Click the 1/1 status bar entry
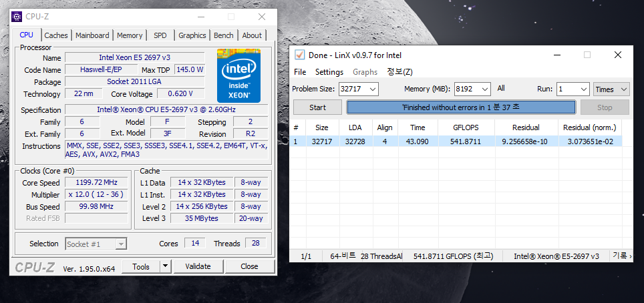This screenshot has width=644, height=303. tap(306, 256)
